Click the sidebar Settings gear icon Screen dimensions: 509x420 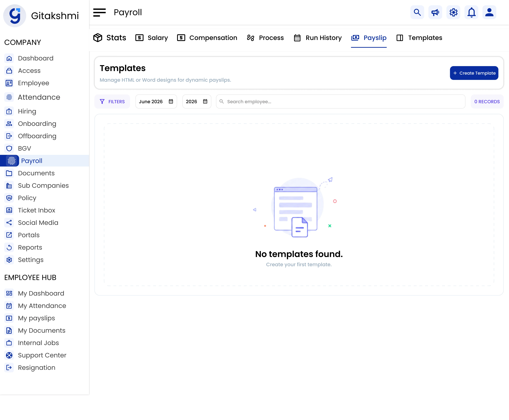click(x=9, y=260)
